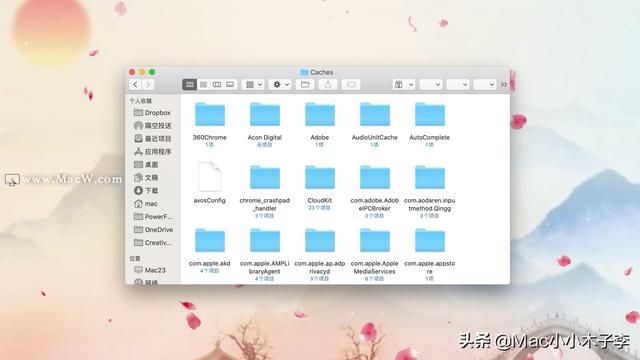Switch to icon view mode

click(189, 84)
